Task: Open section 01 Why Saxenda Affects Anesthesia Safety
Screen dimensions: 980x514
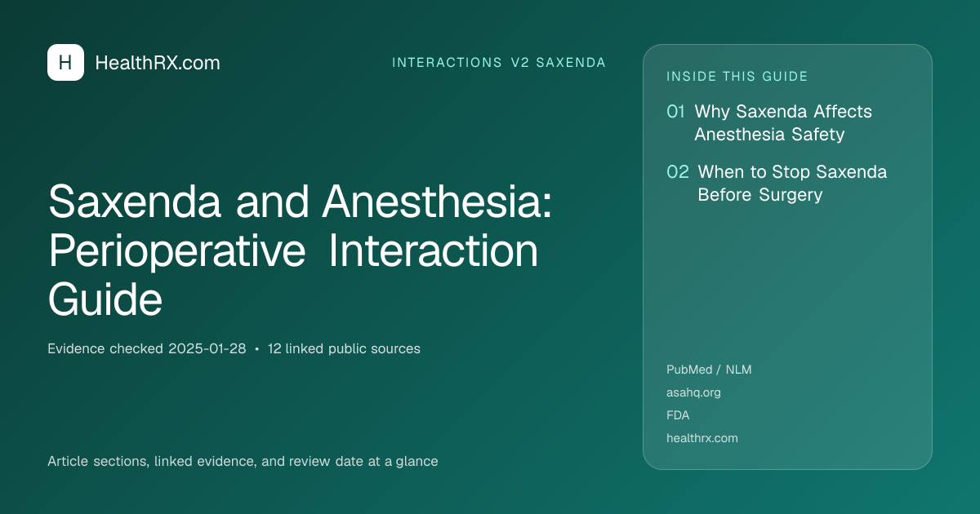Action: tap(769, 122)
